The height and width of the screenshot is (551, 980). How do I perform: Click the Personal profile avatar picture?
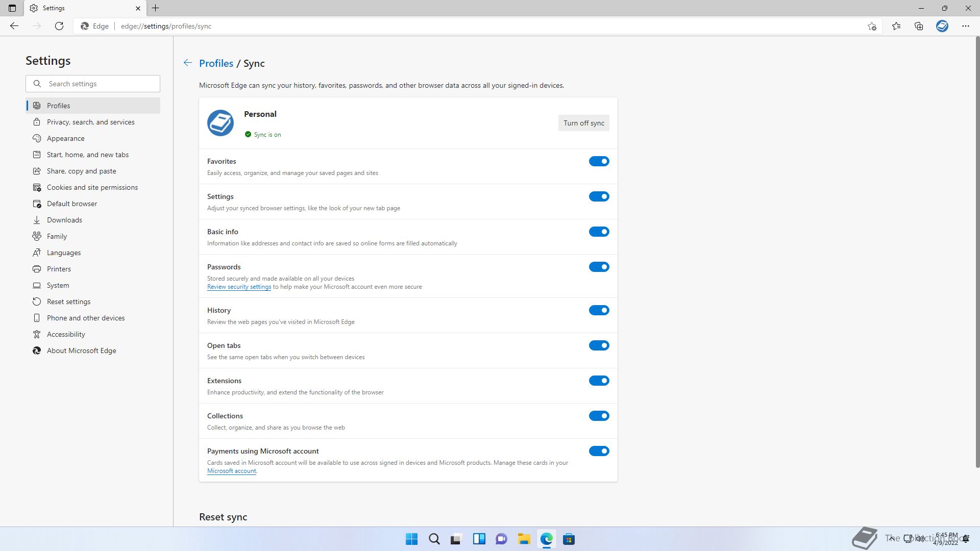tap(220, 123)
